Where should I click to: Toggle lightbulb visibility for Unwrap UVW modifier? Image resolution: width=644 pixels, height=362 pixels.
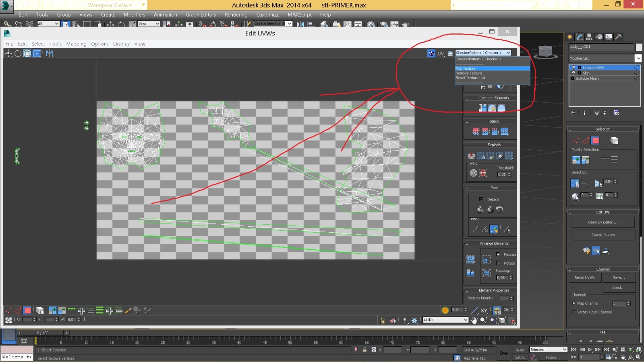[574, 68]
